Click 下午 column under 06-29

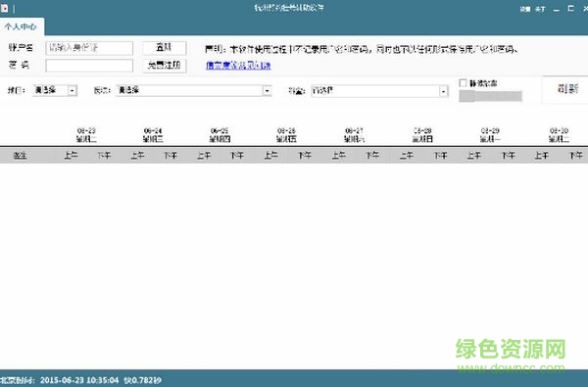point(508,155)
